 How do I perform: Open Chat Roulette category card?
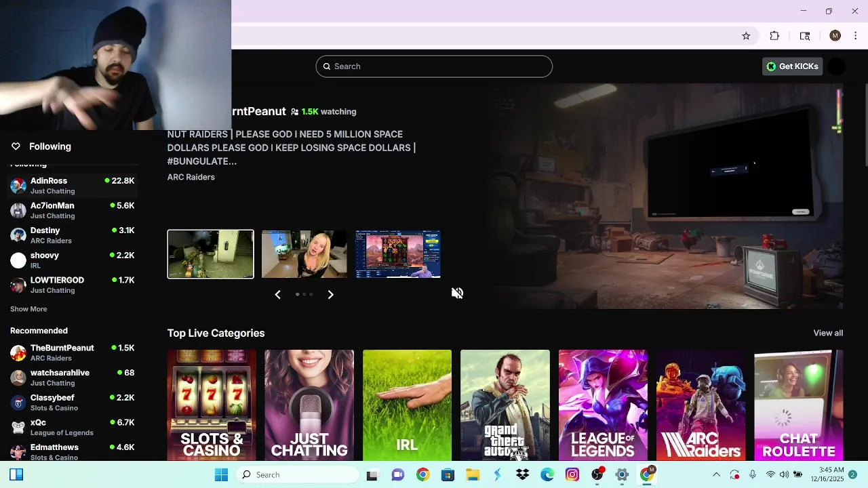click(798, 405)
